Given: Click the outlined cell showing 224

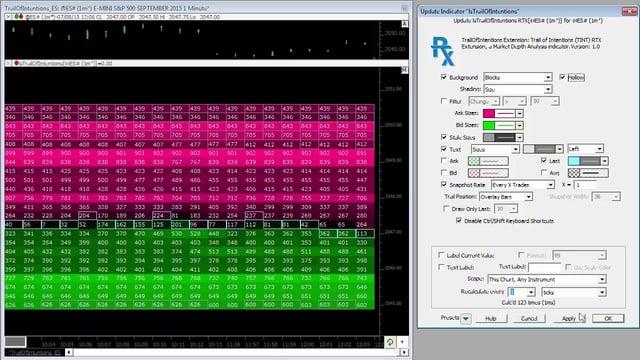Looking at the screenshot, I should coord(161,216).
